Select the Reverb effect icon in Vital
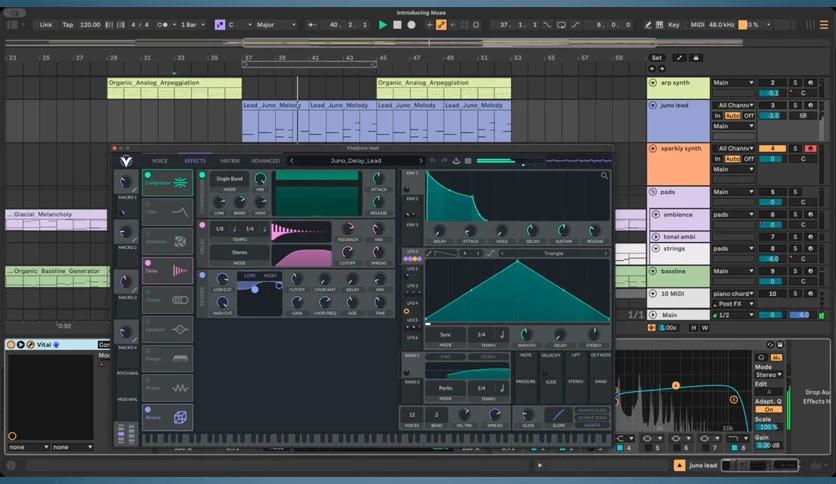 point(180,417)
